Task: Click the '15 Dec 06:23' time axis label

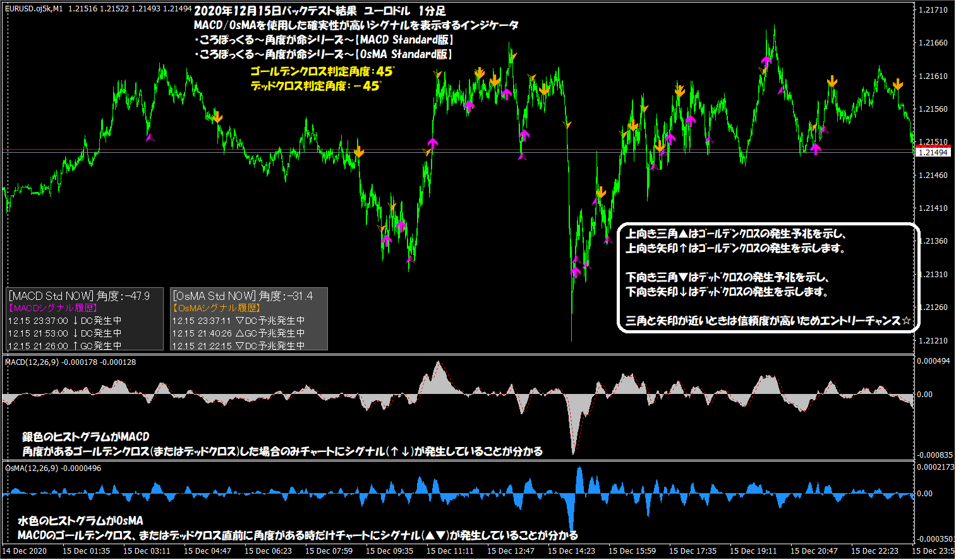Action: [x=268, y=551]
